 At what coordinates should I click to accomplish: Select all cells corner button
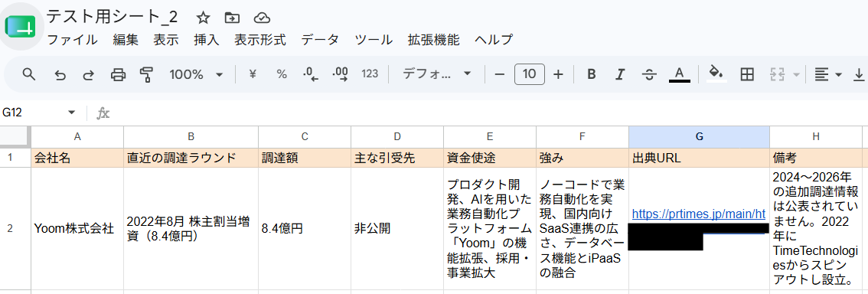pos(15,136)
